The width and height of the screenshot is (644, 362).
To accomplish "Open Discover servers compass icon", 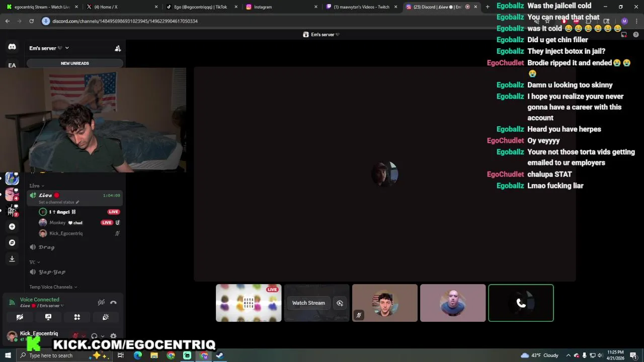I will [x=12, y=243].
